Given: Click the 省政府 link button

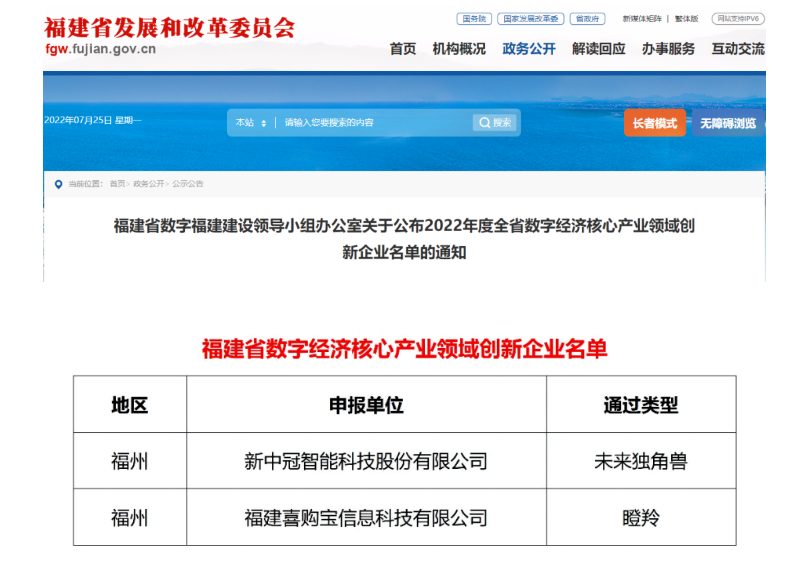Looking at the screenshot, I should point(590,19).
